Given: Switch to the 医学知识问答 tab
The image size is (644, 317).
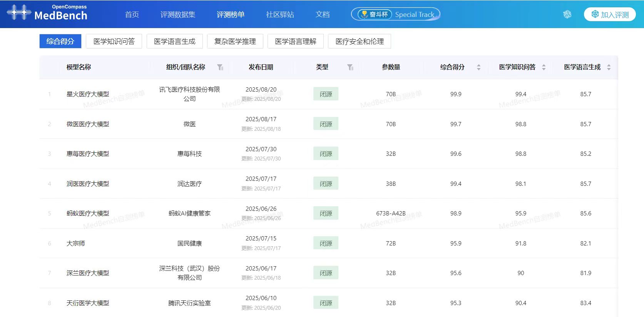Looking at the screenshot, I should 114,41.
